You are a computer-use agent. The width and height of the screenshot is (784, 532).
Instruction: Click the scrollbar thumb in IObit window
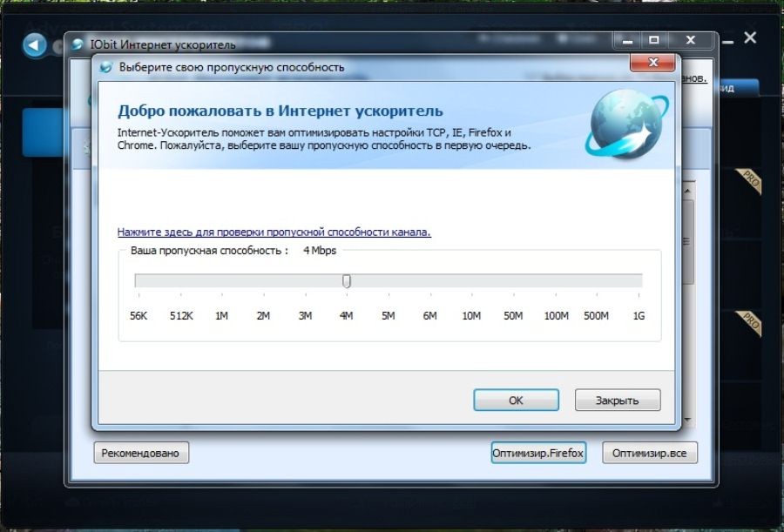click(688, 242)
